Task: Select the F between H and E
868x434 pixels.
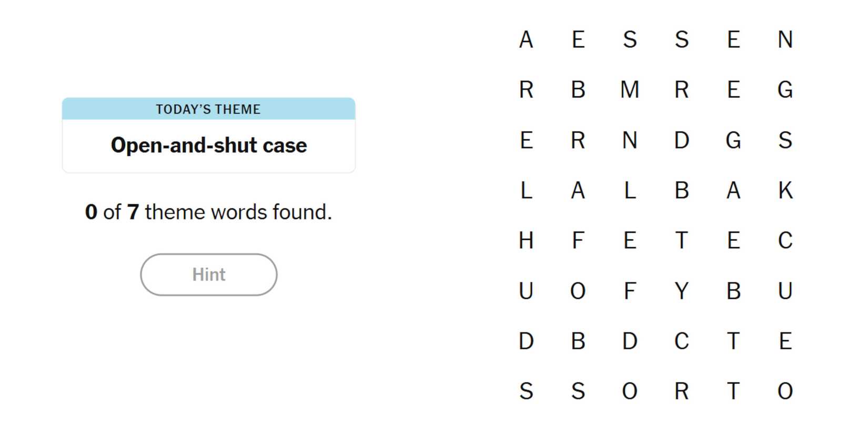Action: pyautogui.click(x=578, y=241)
